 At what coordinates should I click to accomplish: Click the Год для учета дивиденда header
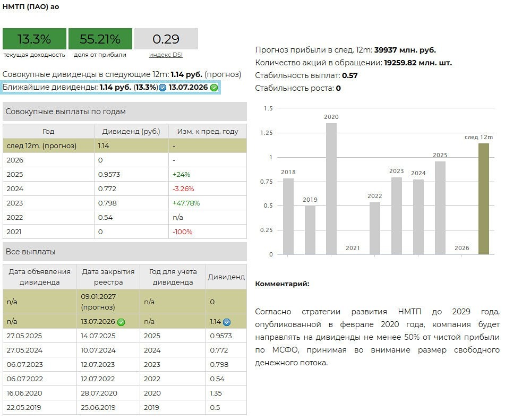coord(173,277)
